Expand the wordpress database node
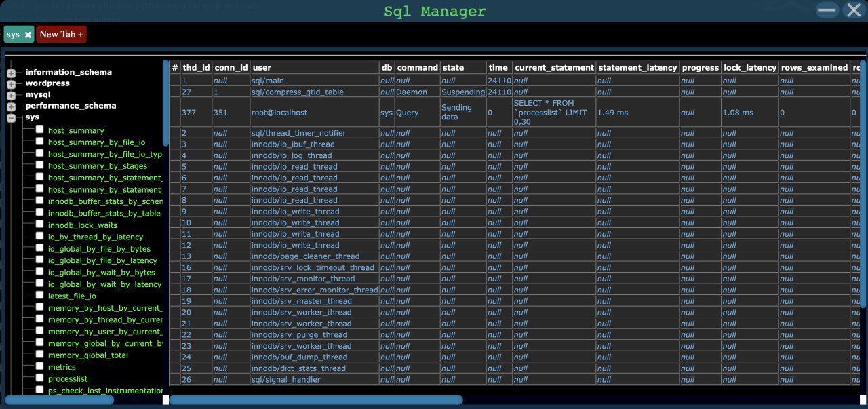868x409 pixels. [x=10, y=83]
